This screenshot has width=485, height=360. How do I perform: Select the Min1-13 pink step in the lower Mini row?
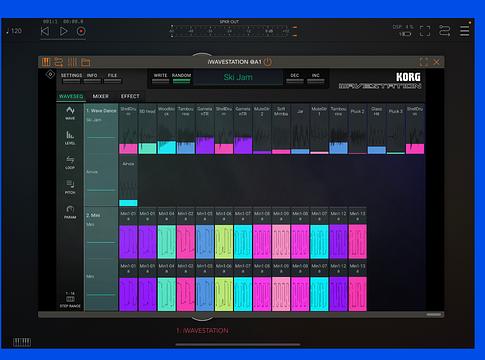point(358,294)
